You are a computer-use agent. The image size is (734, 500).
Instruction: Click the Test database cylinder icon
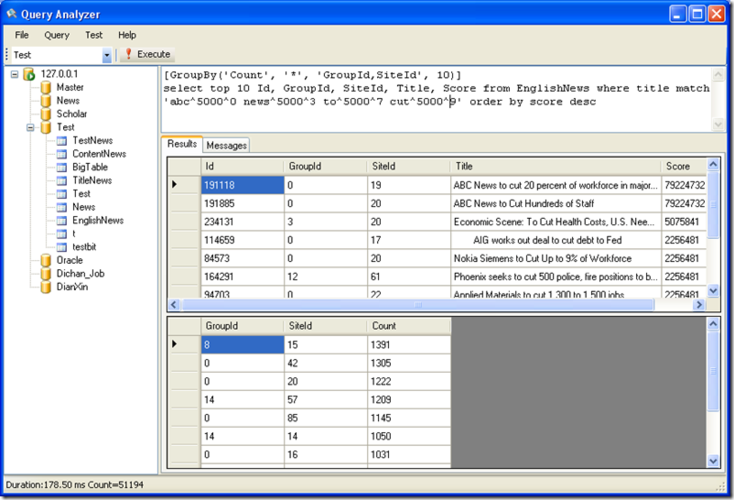[x=46, y=127]
